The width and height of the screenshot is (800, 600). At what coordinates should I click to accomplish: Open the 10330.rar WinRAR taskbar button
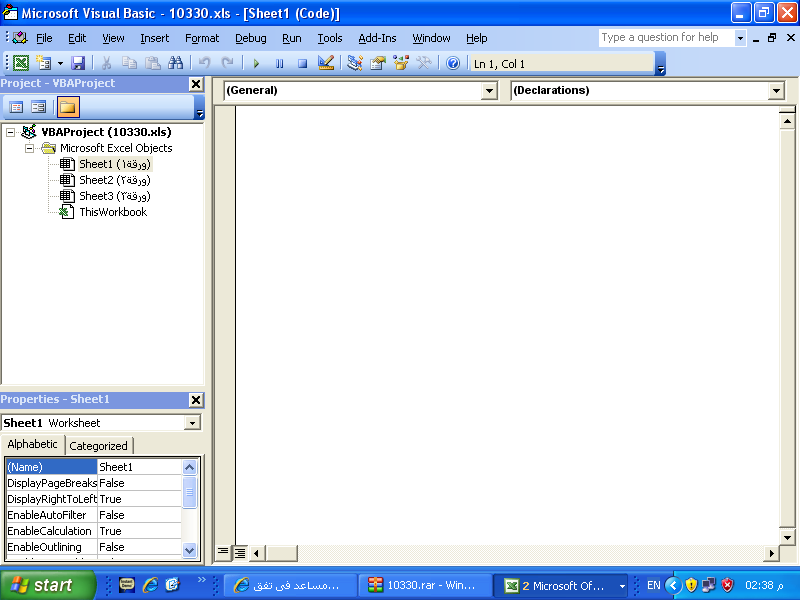coord(425,585)
